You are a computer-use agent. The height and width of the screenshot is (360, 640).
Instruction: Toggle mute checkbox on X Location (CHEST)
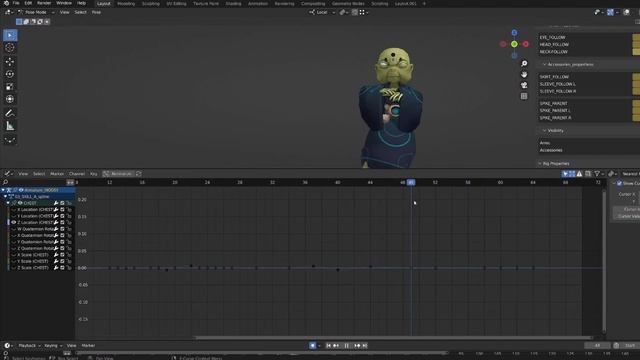click(62, 209)
